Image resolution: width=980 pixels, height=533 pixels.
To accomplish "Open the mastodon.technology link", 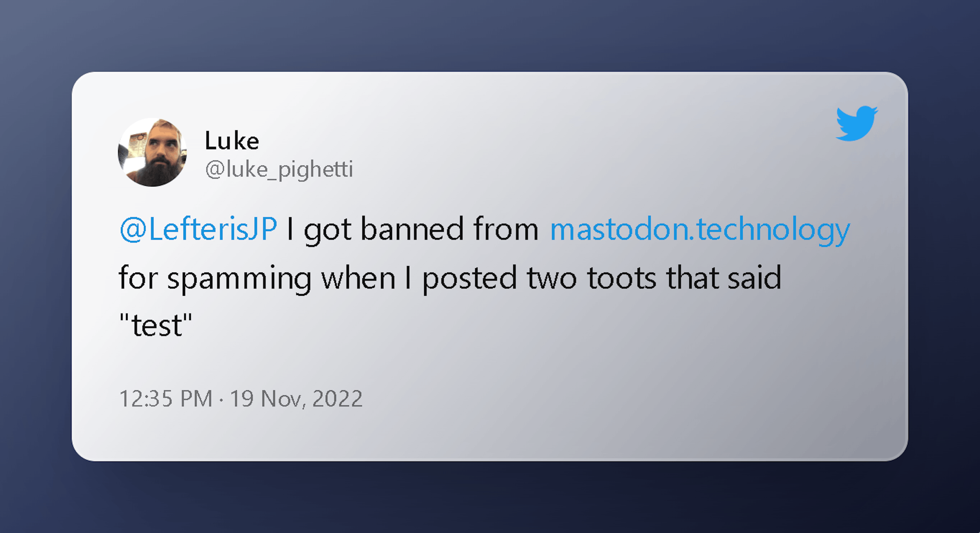I will point(700,230).
